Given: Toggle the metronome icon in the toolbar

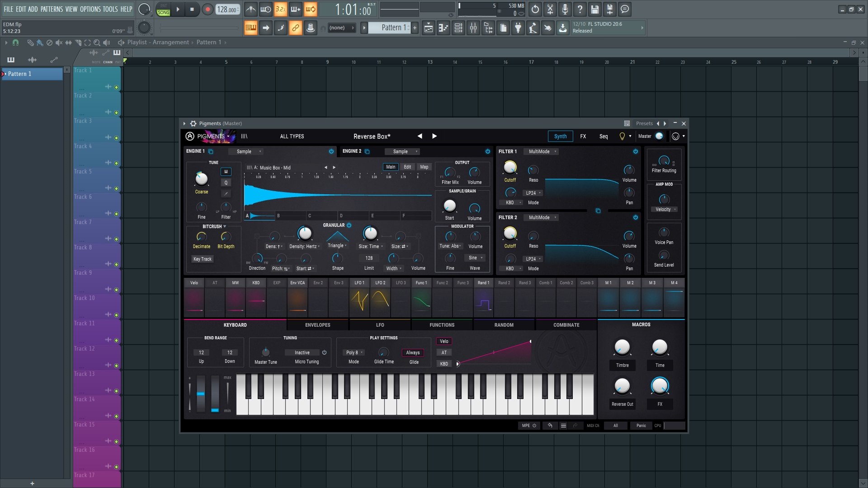Looking at the screenshot, I should pyautogui.click(x=251, y=9).
